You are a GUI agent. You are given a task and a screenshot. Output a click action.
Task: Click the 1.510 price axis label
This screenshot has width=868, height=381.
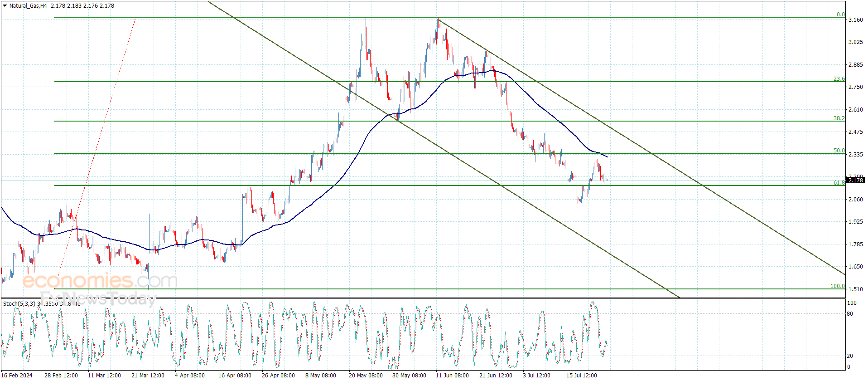pos(855,289)
